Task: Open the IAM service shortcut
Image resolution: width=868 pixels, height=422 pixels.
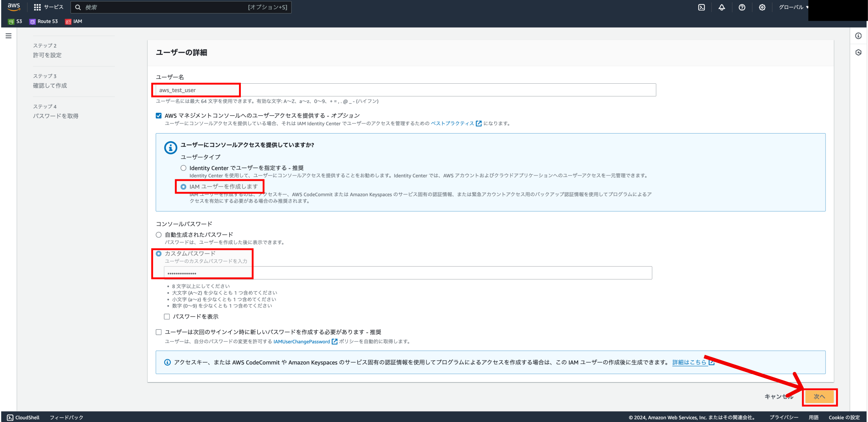Action: 74,21
